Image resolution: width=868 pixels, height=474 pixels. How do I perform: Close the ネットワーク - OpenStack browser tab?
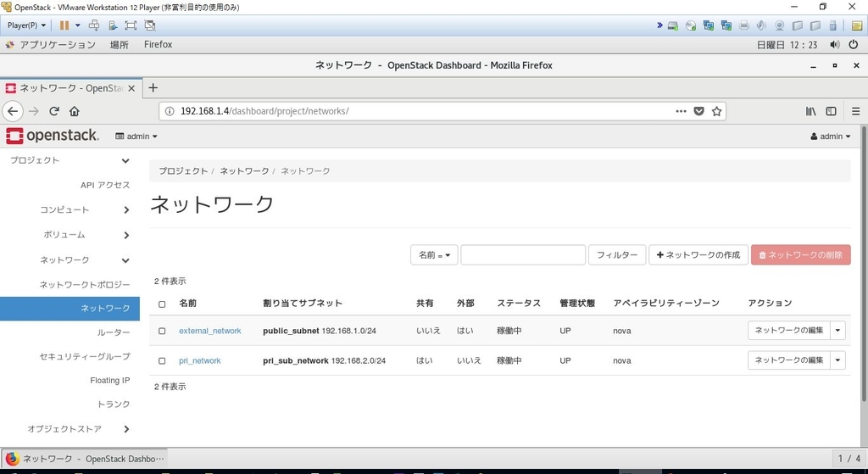tap(131, 88)
